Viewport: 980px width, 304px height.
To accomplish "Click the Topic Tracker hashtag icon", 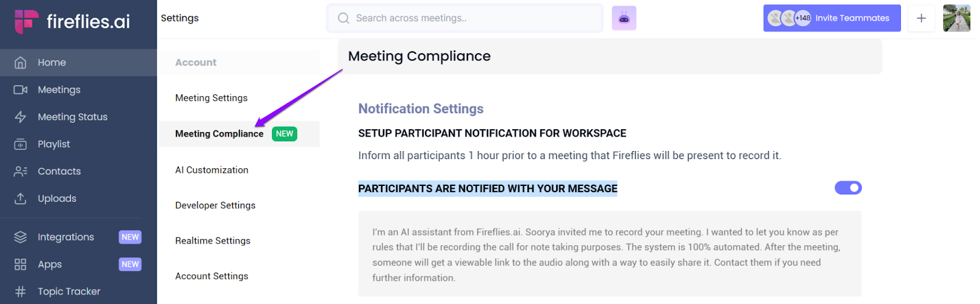I will coord(20,292).
